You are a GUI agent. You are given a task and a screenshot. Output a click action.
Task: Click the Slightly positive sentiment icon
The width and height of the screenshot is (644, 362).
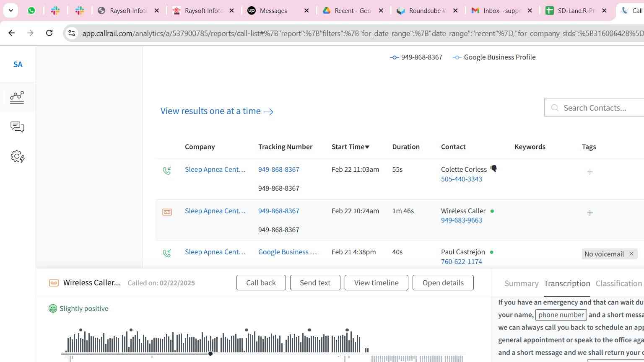52,308
